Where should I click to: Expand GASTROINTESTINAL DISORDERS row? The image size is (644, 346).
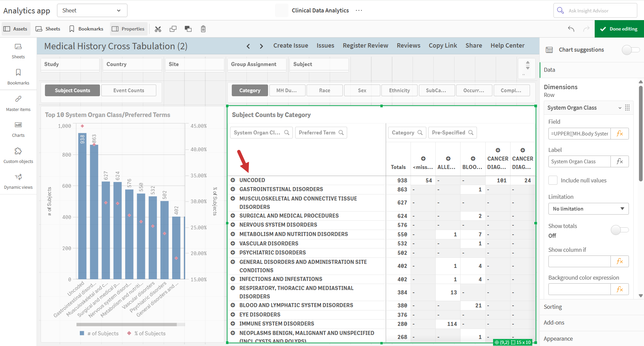point(233,189)
